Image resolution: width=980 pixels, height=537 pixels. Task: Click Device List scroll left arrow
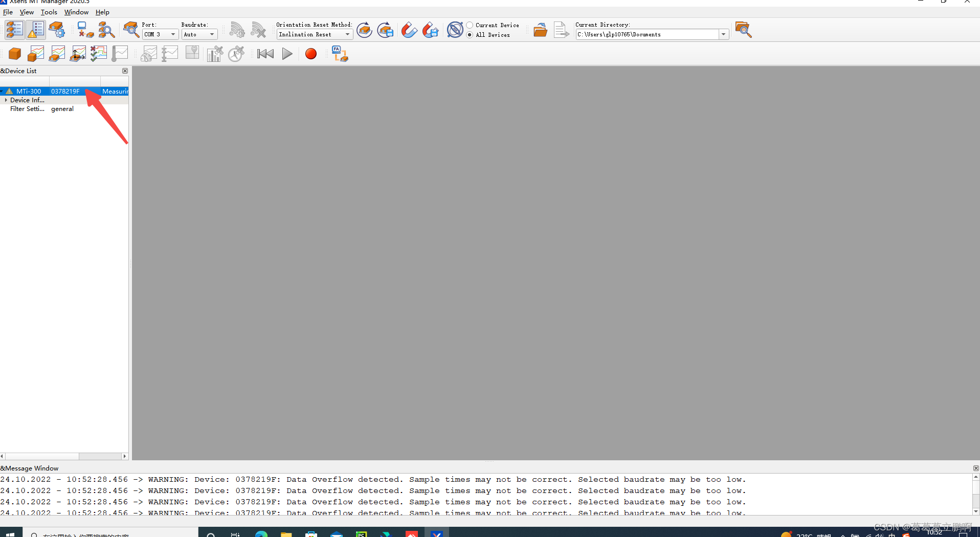(x=2, y=456)
